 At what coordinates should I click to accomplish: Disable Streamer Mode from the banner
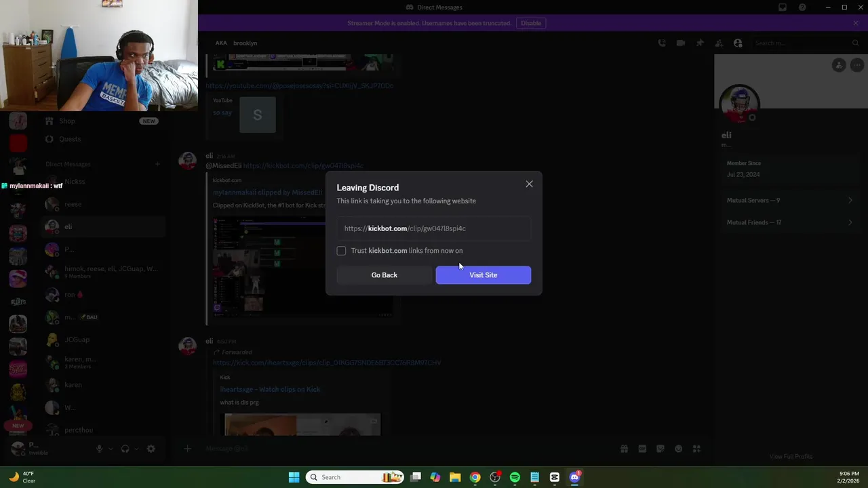point(531,23)
